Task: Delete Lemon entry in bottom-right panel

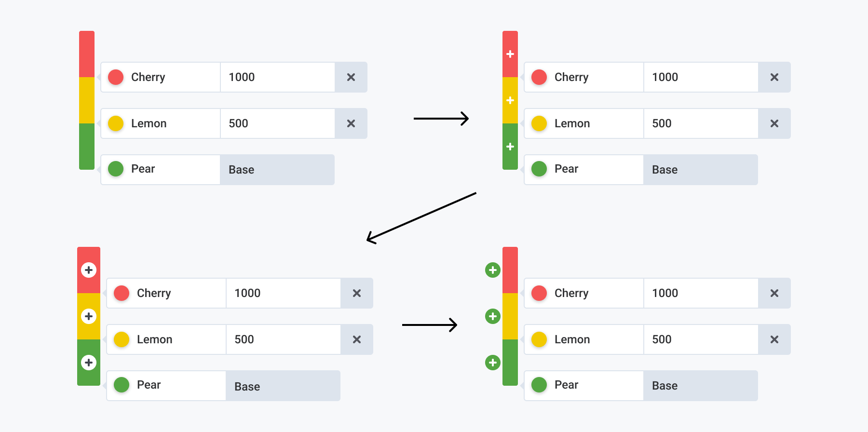Action: [x=774, y=339]
